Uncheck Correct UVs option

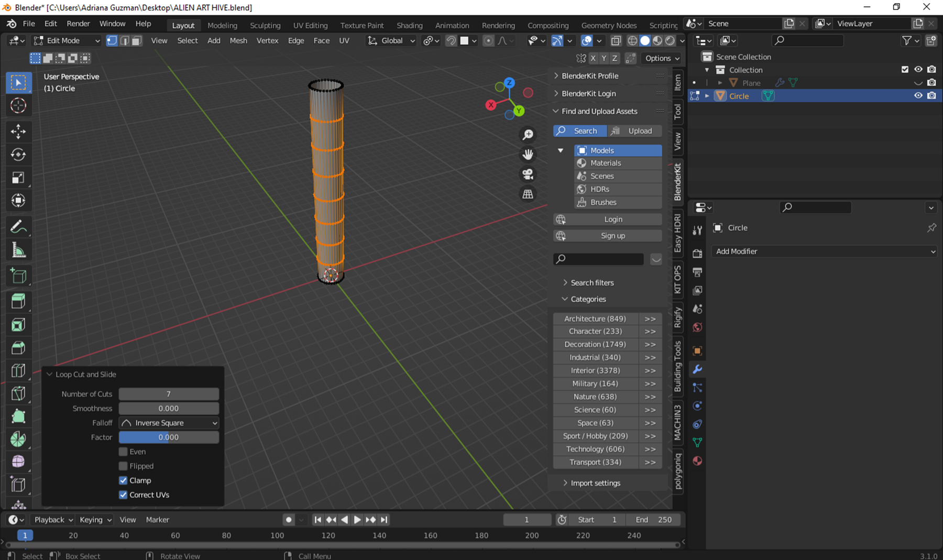point(123,495)
